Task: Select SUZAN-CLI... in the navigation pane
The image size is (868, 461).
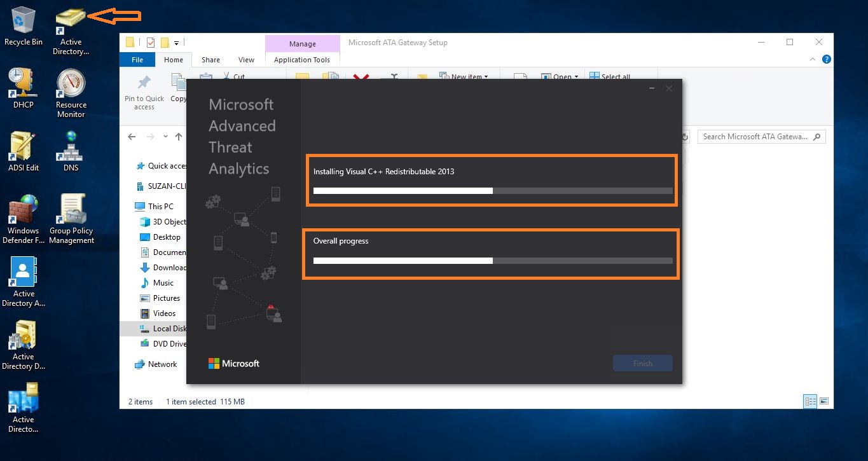Action: (162, 186)
